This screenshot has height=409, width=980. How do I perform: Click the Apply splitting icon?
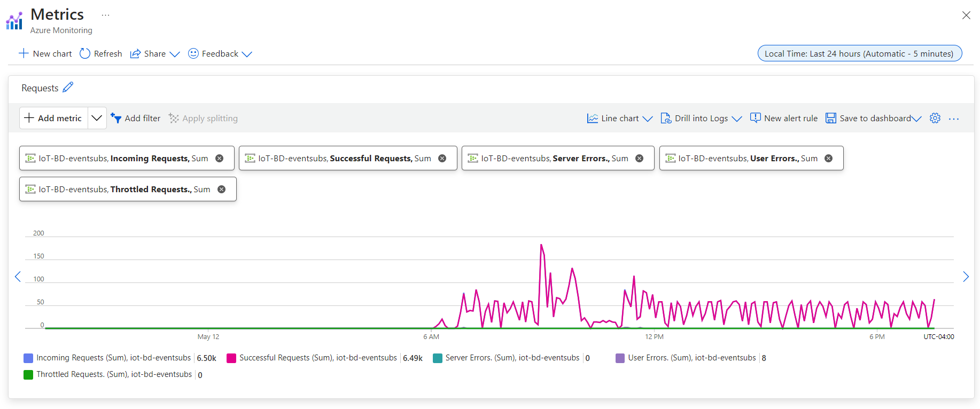tap(174, 118)
